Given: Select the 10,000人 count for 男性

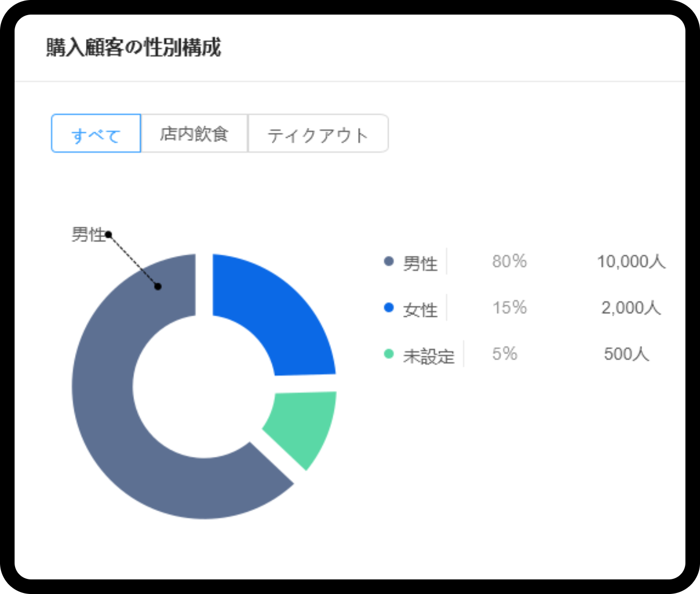Looking at the screenshot, I should point(631,262).
